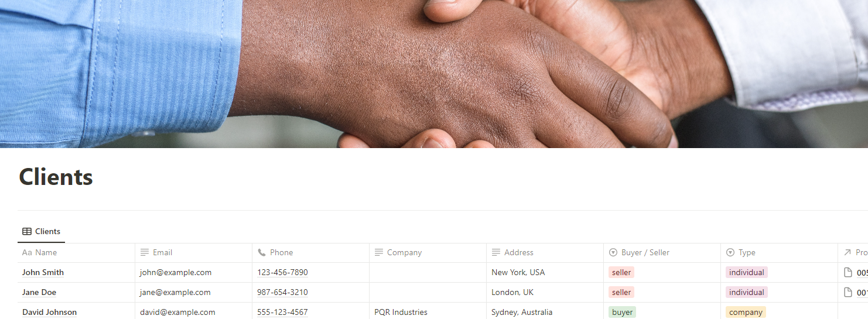868x319 pixels.
Task: Click the text icon beside Email header
Action: [x=145, y=252]
